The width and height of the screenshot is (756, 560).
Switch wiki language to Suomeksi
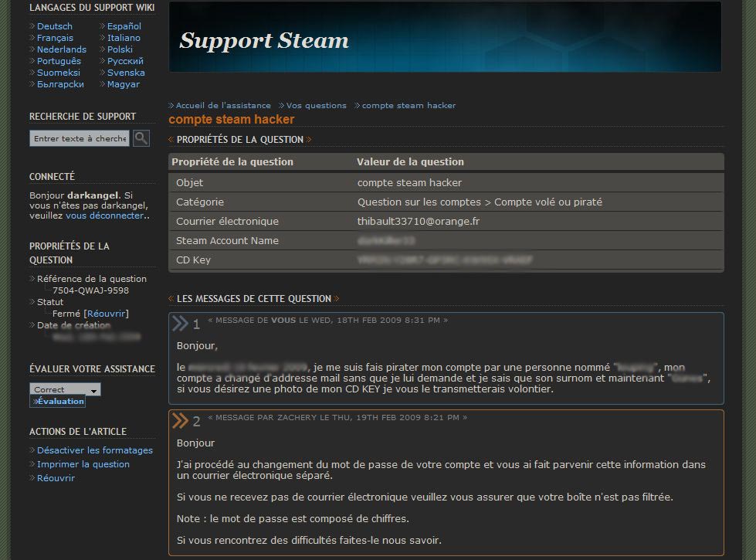[x=59, y=73]
